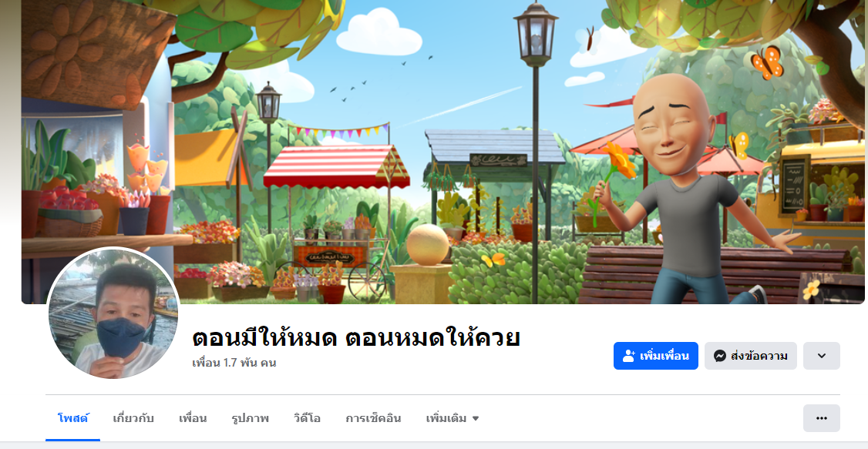Viewport: 868px width, 449px height.
Task: Click the เพื่อน 1.7 พัน คน friends count
Action: point(234,363)
